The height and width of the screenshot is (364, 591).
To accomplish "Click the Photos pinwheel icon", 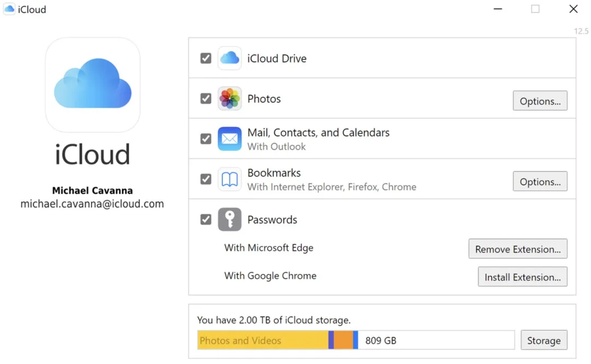I will click(229, 99).
